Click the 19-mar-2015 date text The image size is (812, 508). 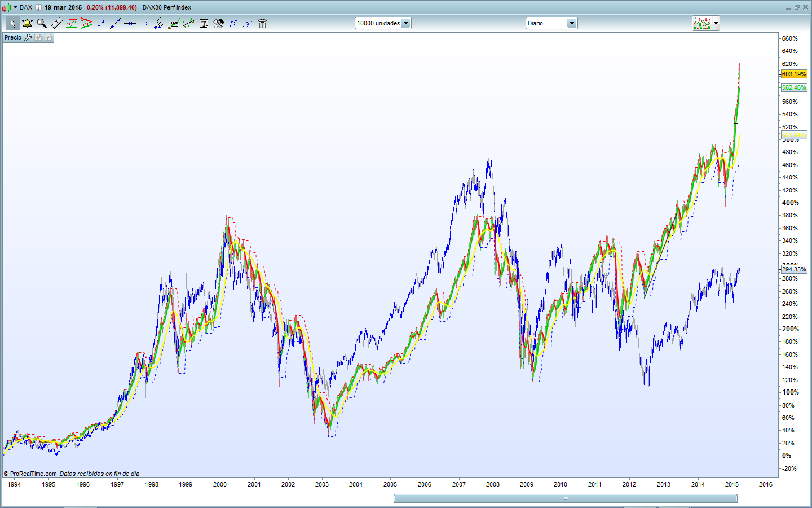tap(63, 7)
